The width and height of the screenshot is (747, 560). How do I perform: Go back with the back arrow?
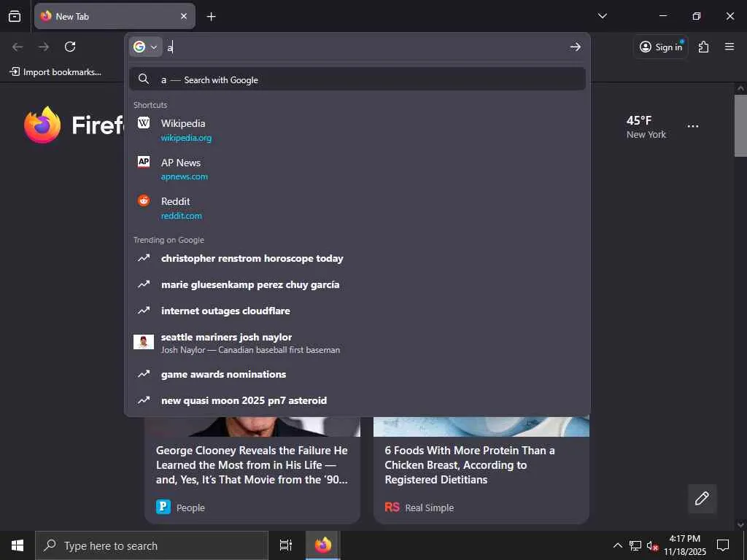[18, 47]
